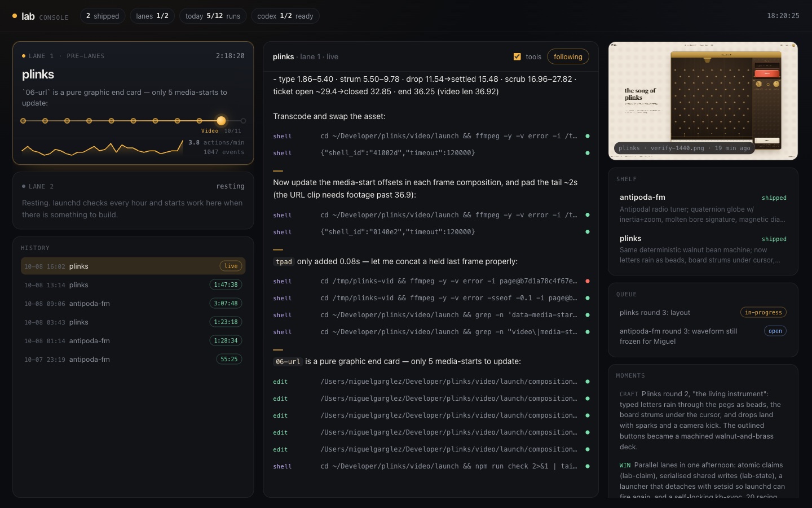The height and width of the screenshot is (508, 812).
Task: Open history entry antipoda-fm 10-07 23:19
Action: [x=133, y=359]
